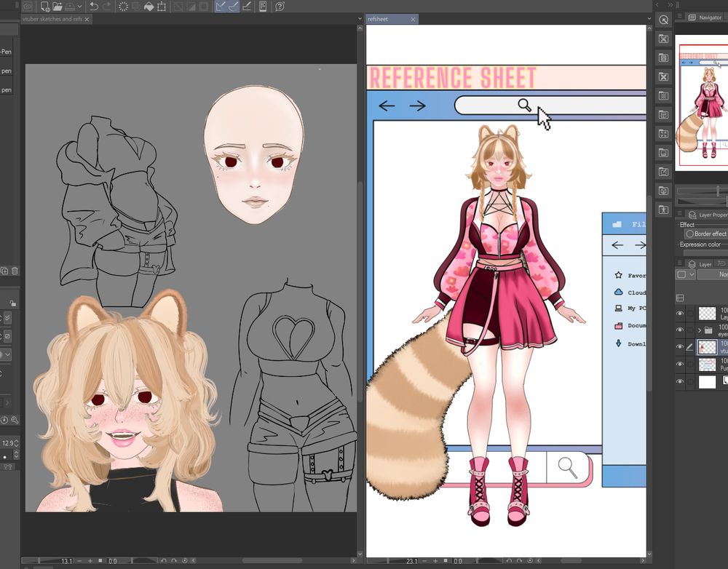Expand the eyes layer folder
This screenshot has width=728, height=569.
700,330
